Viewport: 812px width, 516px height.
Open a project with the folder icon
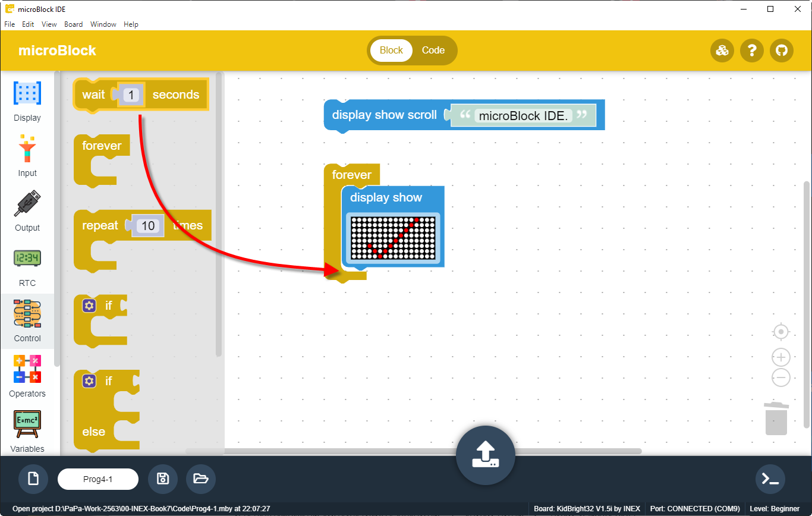[x=201, y=479]
